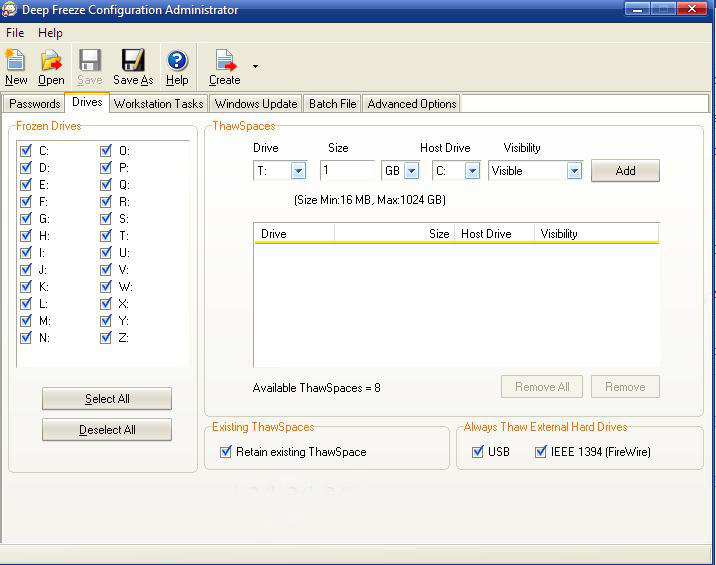Open the GB size unit dropdown

pos(411,171)
